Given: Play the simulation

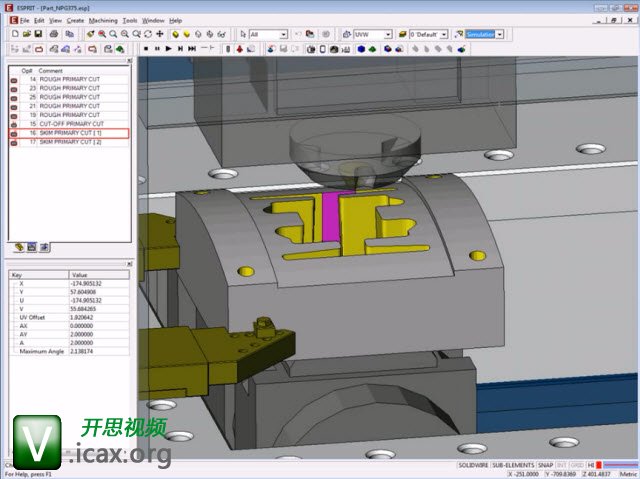Looking at the screenshot, I should tap(168, 49).
